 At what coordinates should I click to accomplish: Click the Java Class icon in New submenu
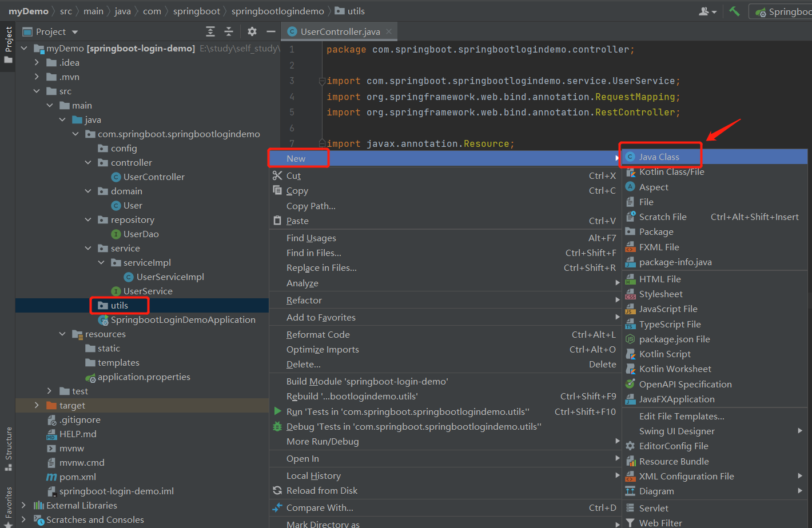tap(630, 157)
